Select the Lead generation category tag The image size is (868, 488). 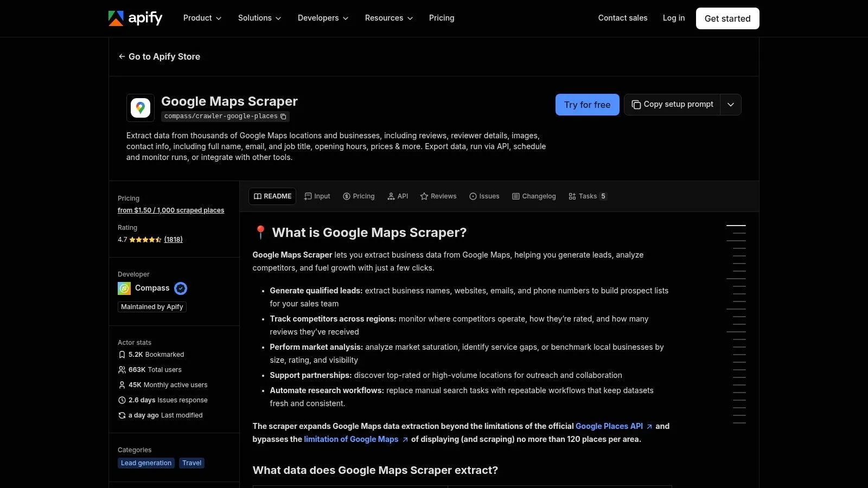pyautogui.click(x=146, y=463)
